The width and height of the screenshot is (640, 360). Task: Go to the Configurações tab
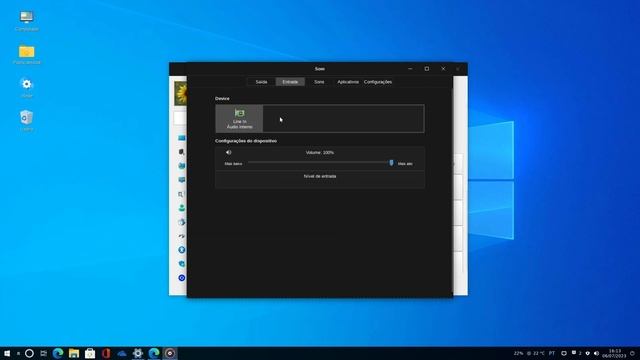378,82
